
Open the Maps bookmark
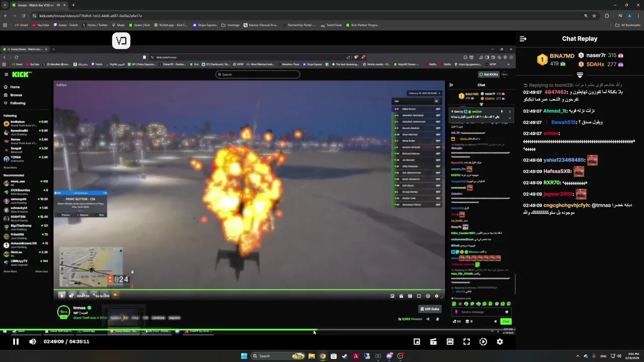(x=118, y=25)
